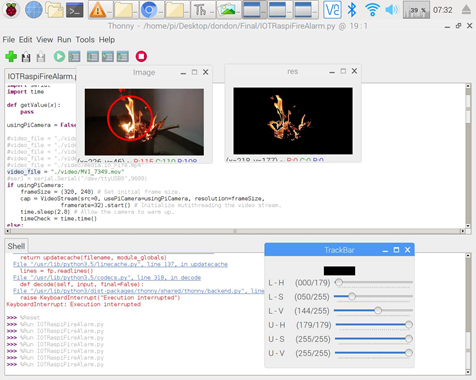This screenshot has height=380, width=476.
Task: Click the black color preview in TrackBar
Action: tap(339, 271)
